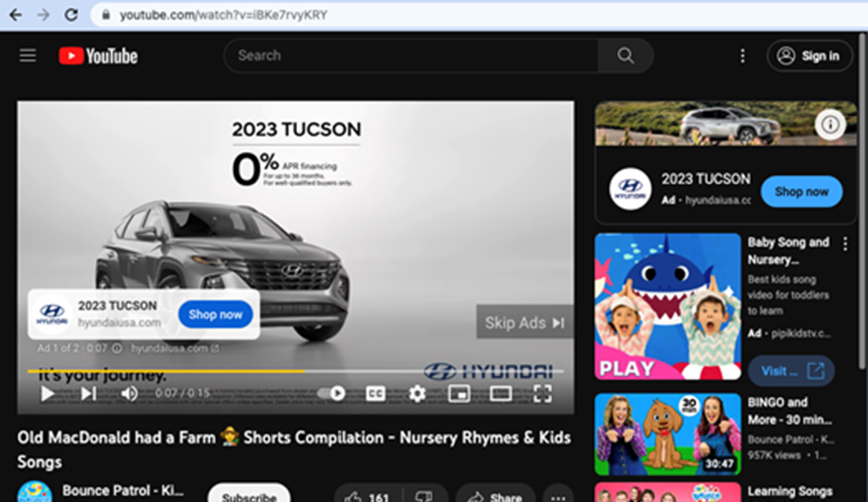This screenshot has height=502, width=868.
Task: Open the Bounce Patrol - Ki... channel name
Action: pyautogui.click(x=123, y=490)
